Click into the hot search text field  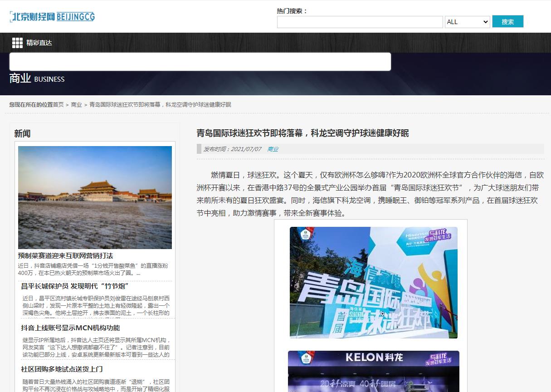click(360, 22)
